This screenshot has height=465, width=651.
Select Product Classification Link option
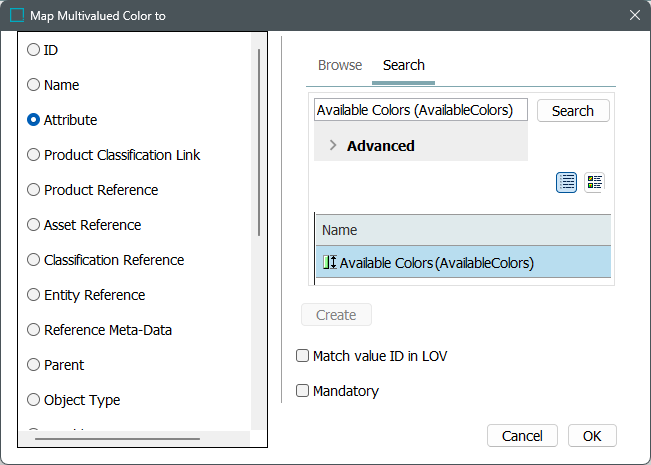click(x=33, y=155)
